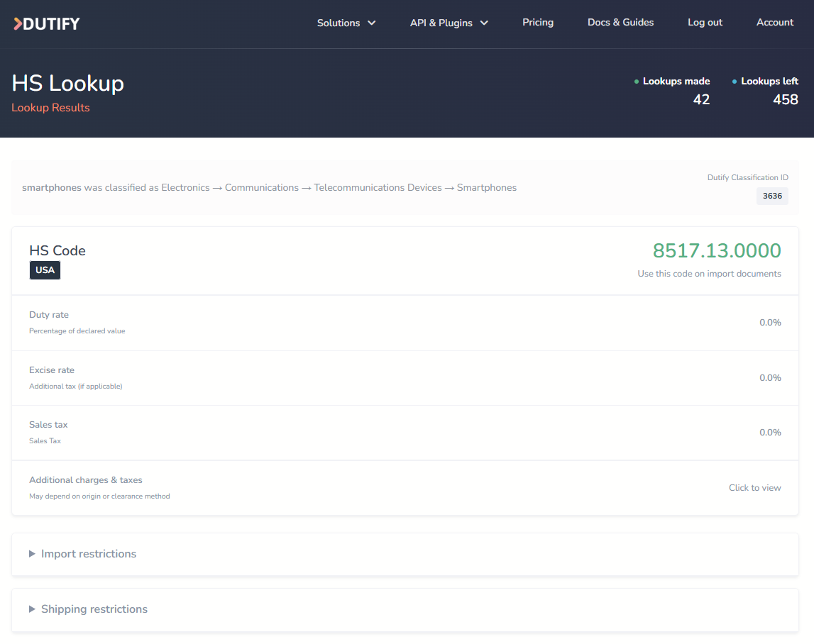Open Docs & Guides
814x644 pixels.
(x=620, y=22)
